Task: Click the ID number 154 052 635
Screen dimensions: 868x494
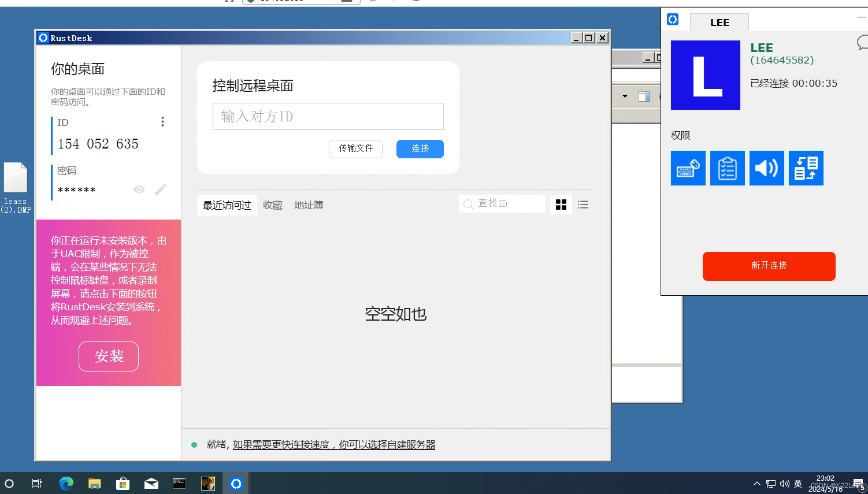Action: [x=98, y=144]
